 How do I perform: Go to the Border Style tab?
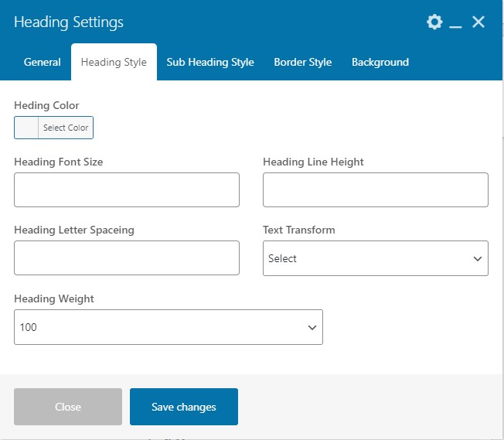pos(302,62)
